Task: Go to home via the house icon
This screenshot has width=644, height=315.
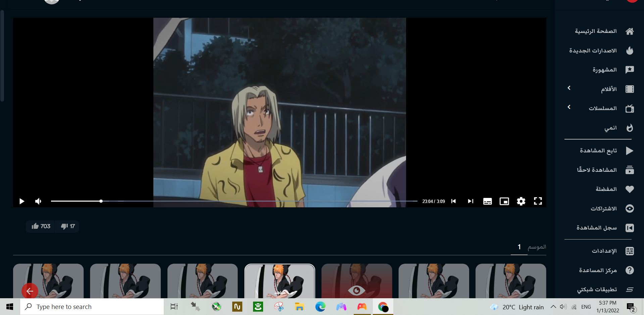Action: tap(630, 31)
